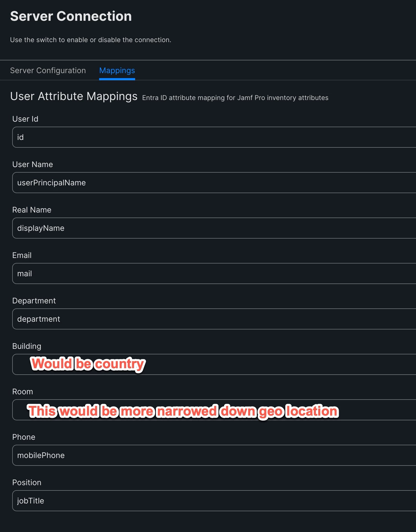Click the empty Room input field
Viewport: 416px width, 532px height.
pos(214,410)
